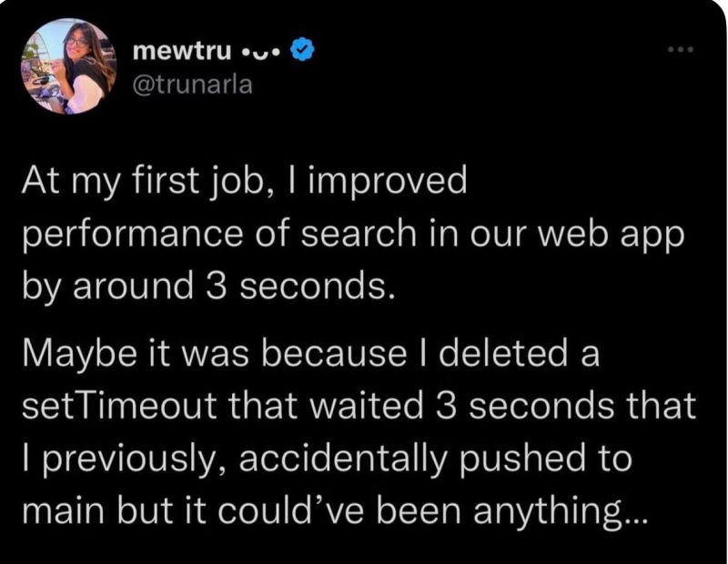Click the display name mewtru

point(183,51)
